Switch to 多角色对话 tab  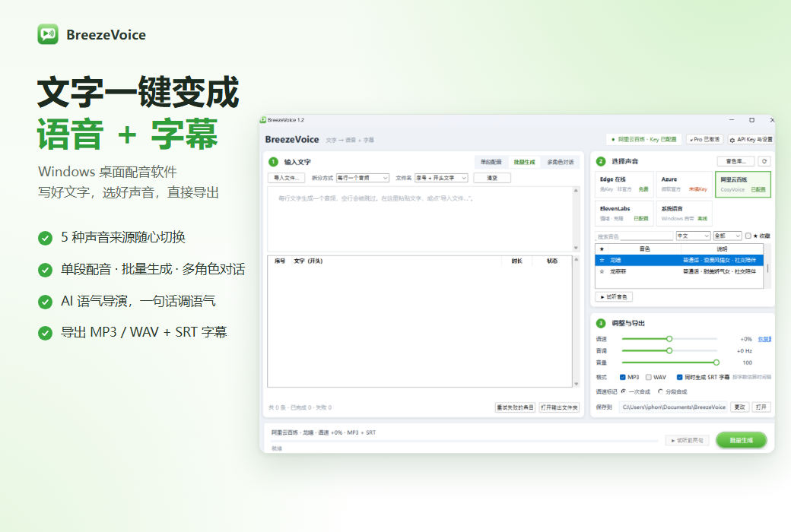pos(561,162)
